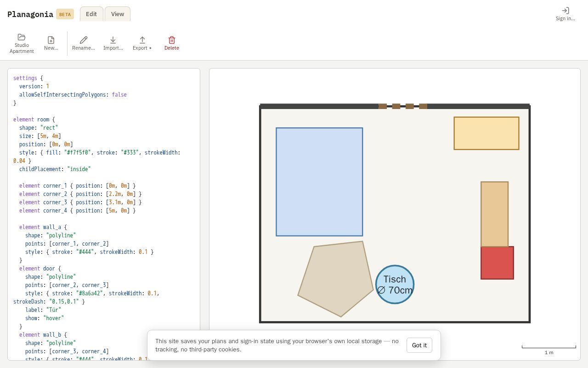Viewport: 588px width, 368px height.
Task: Click 'position: [0m, 0m]' room line
Action: [x=46, y=144]
